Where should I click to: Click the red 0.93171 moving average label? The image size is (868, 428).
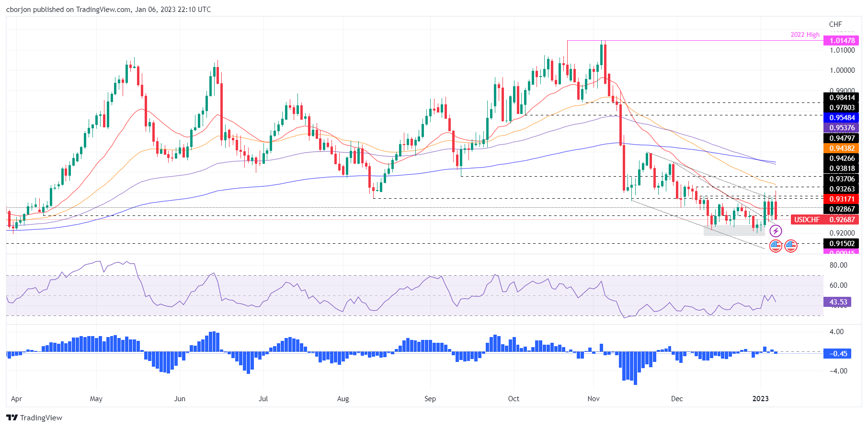coord(842,199)
